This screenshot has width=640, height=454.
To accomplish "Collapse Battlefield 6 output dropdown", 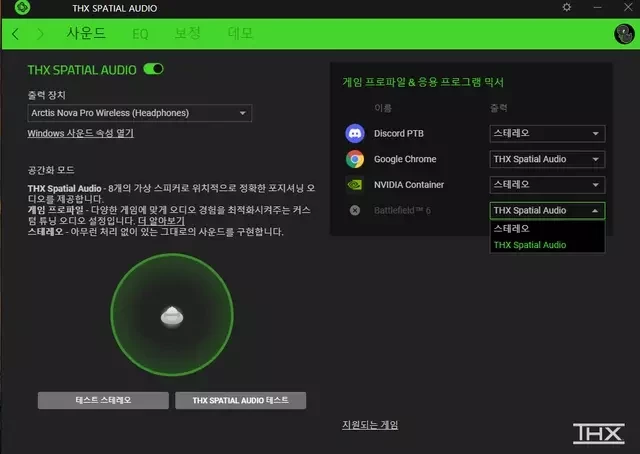I will 547,211.
